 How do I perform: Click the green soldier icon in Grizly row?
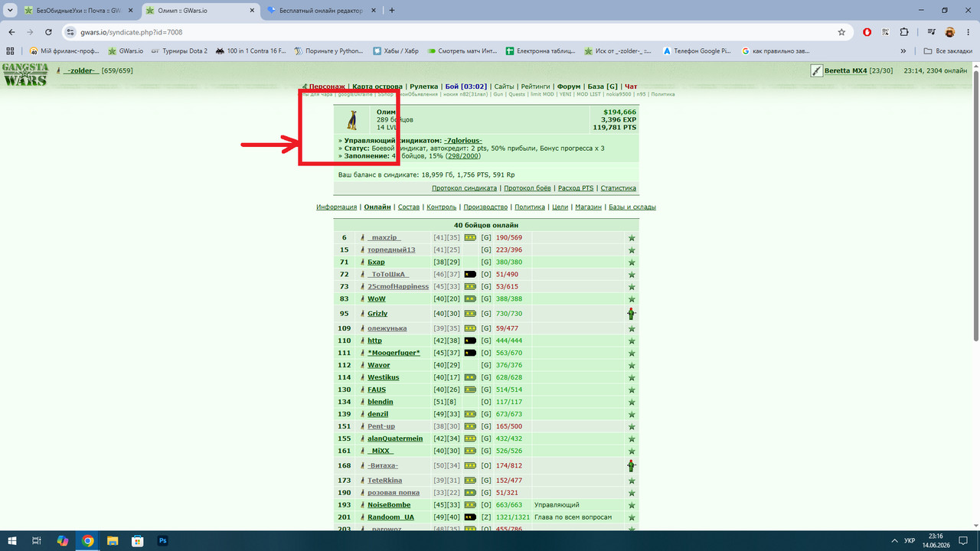pos(632,314)
